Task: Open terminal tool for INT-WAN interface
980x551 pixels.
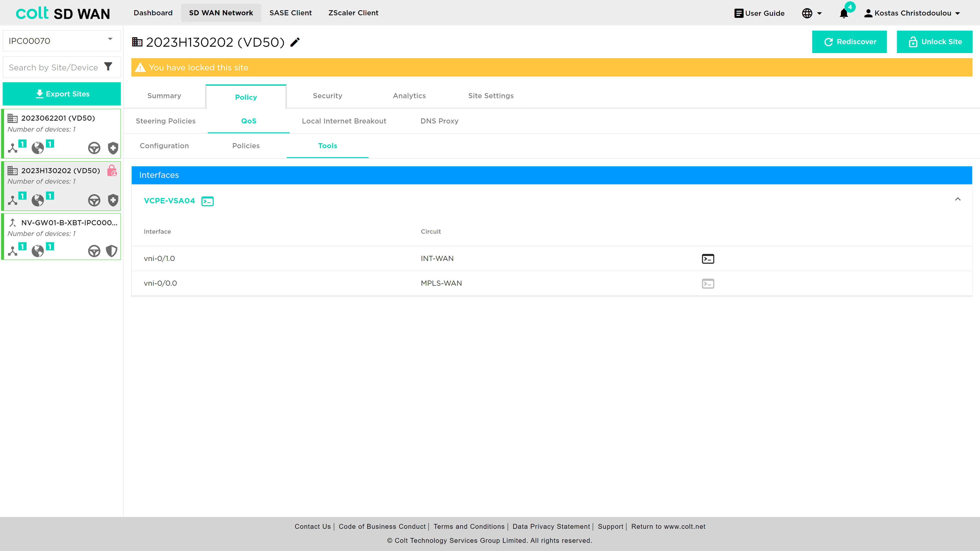Action: 708,259
